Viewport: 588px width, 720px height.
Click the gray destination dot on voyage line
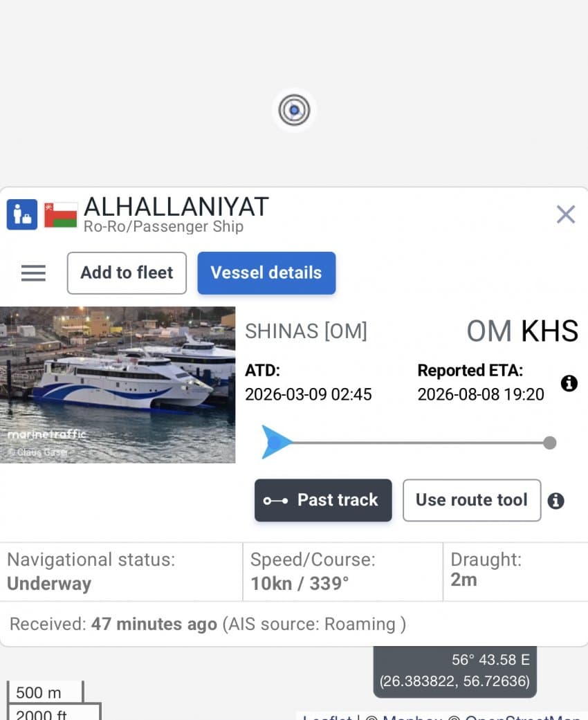coord(549,443)
